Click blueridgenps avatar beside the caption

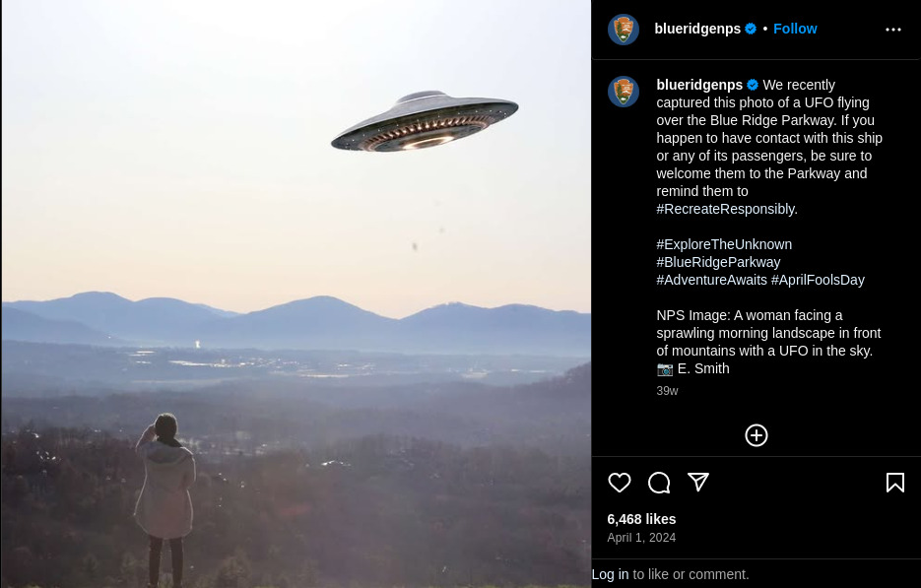pyautogui.click(x=624, y=92)
